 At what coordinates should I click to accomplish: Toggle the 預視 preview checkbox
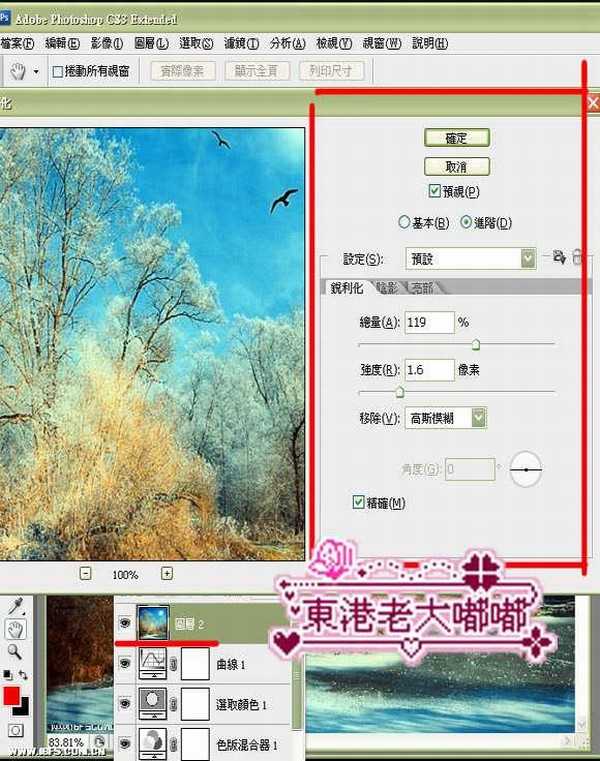(434, 191)
